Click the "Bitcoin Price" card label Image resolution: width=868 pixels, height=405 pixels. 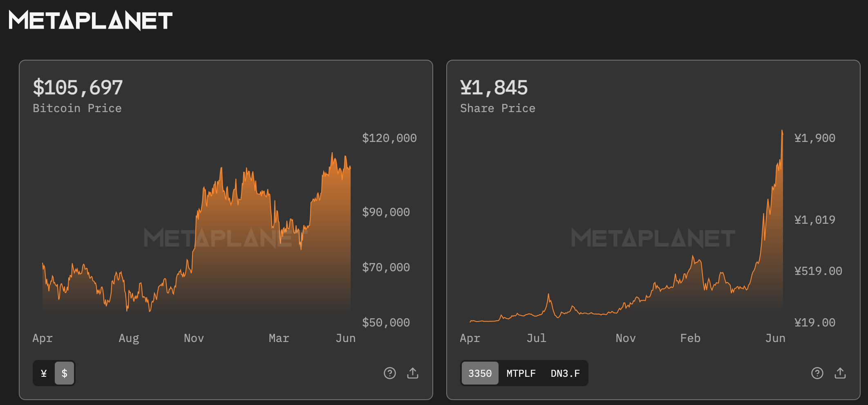[77, 108]
